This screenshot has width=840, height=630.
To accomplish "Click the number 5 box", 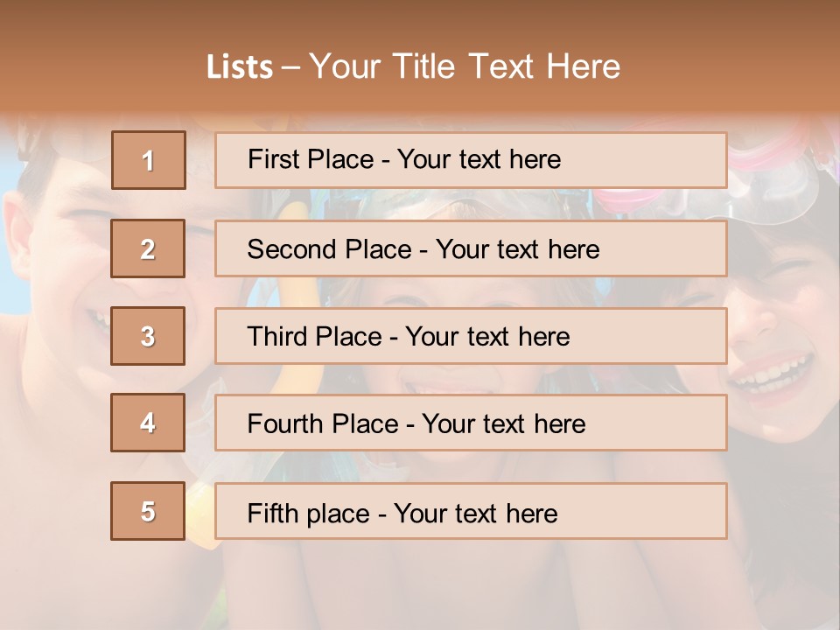I will [148, 510].
